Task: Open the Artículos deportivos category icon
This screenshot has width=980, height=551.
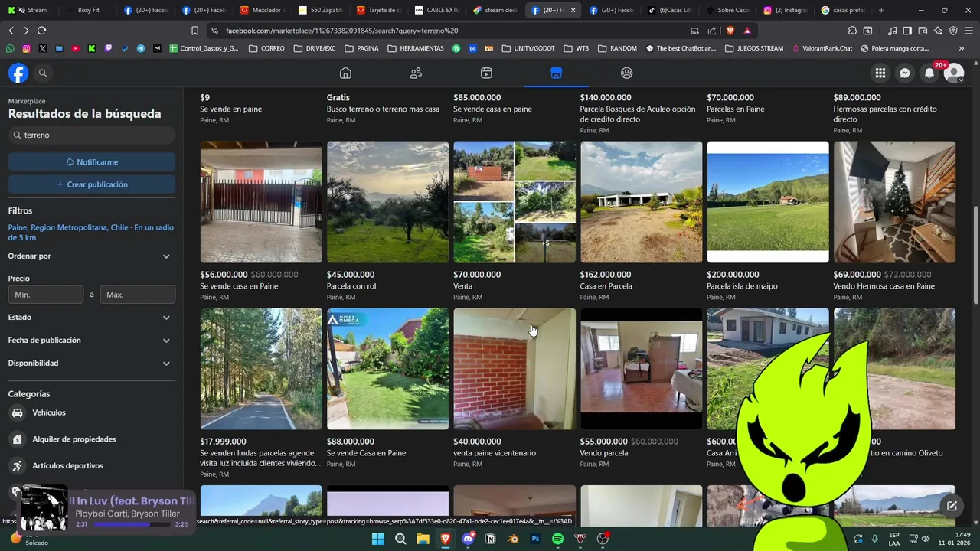Action: [x=18, y=465]
